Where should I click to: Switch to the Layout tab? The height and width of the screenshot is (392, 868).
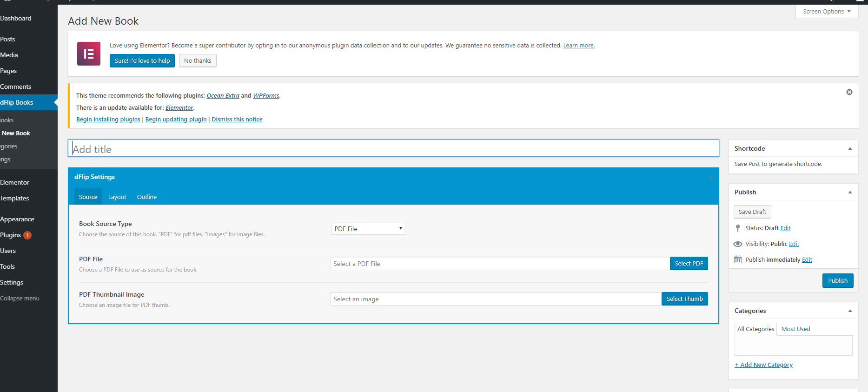[x=117, y=197]
